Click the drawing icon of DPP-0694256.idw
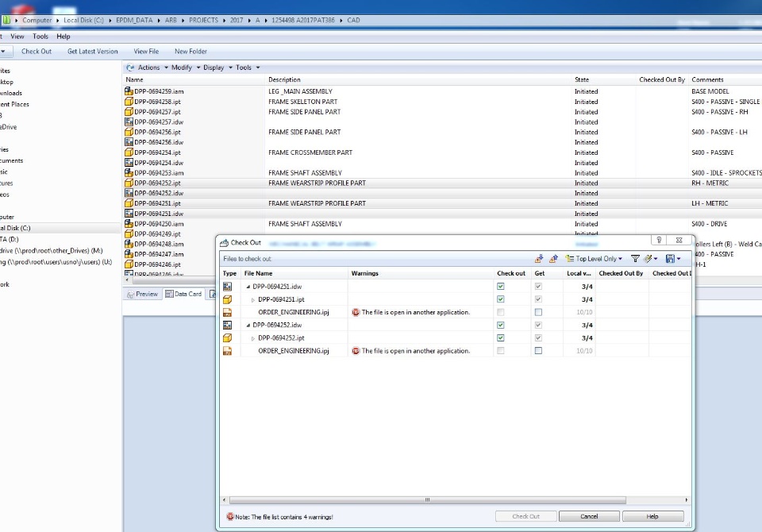Image resolution: width=762 pixels, height=532 pixels. (x=129, y=142)
